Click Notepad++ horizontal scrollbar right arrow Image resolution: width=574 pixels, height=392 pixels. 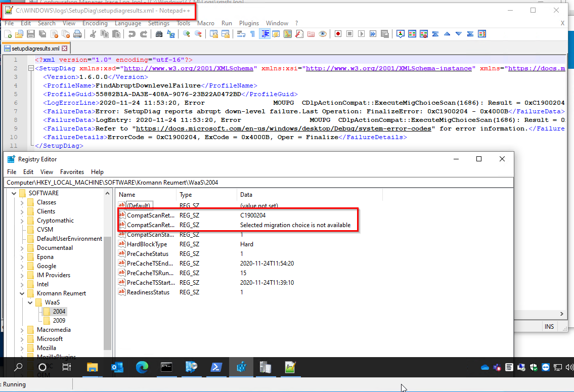coord(561,314)
